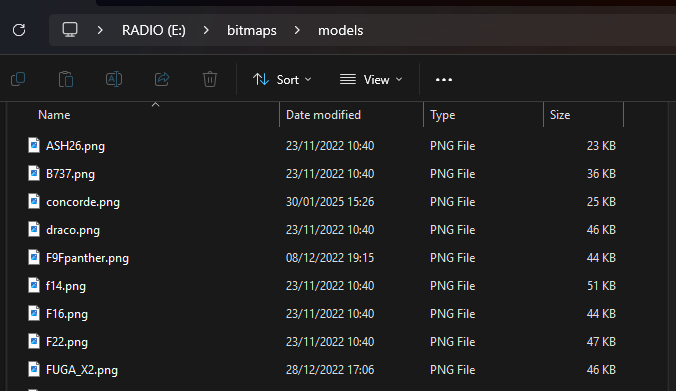Go to bitmaps folder in the breadcrumb
Image resolution: width=676 pixels, height=391 pixels.
click(x=252, y=31)
